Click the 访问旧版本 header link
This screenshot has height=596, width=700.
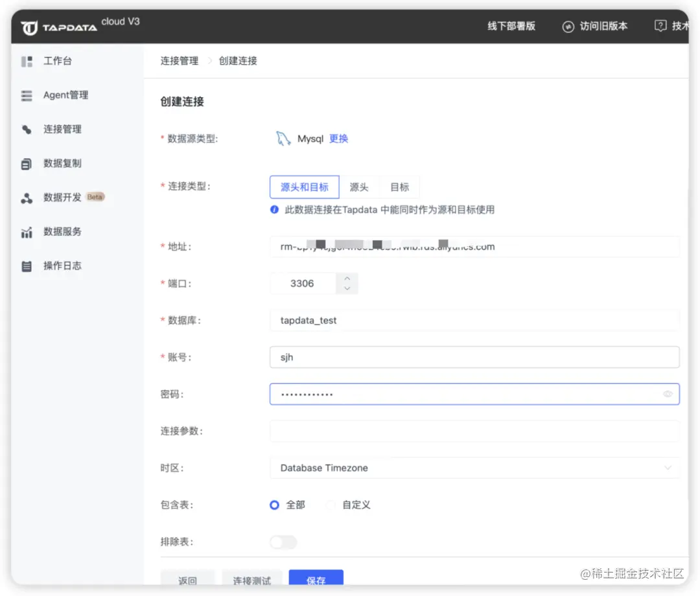click(603, 27)
